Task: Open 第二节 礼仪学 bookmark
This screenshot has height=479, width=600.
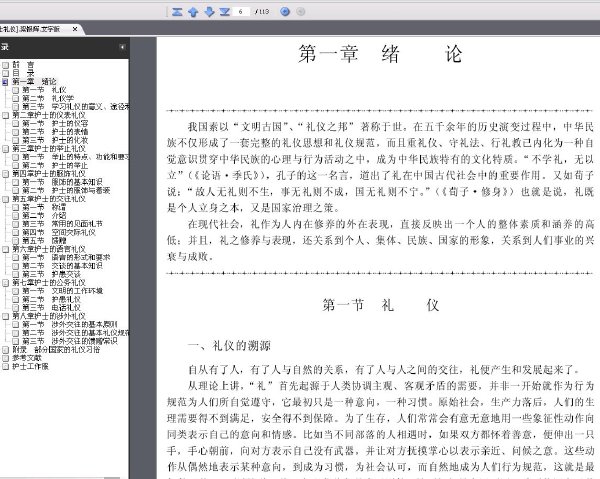Action: [x=48, y=98]
